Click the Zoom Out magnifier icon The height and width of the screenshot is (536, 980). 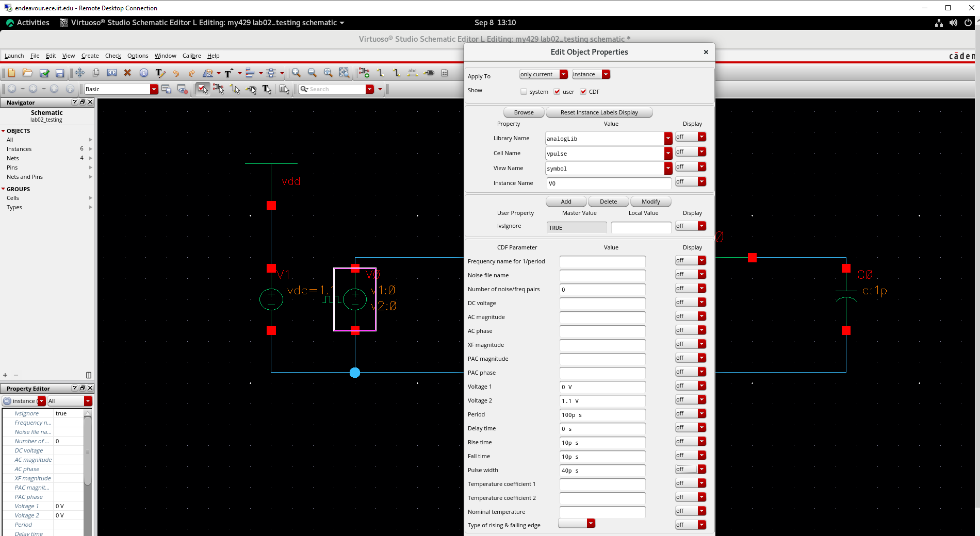(x=312, y=73)
